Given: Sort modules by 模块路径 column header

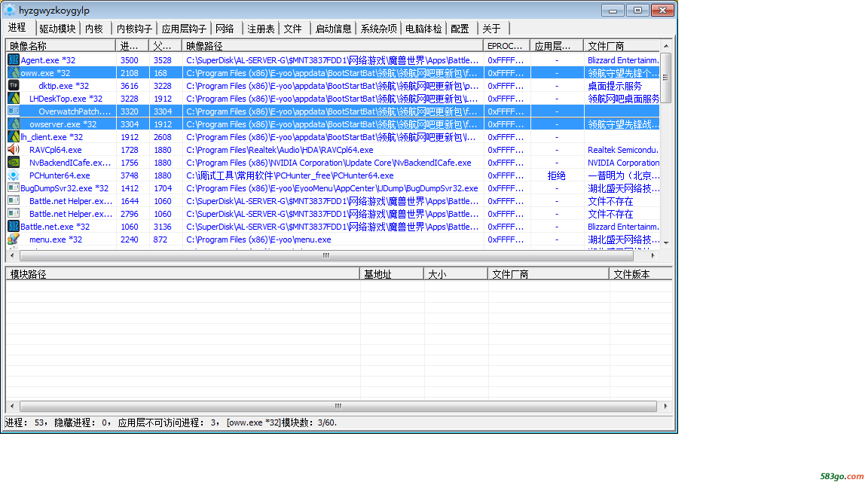Looking at the screenshot, I should (x=182, y=274).
